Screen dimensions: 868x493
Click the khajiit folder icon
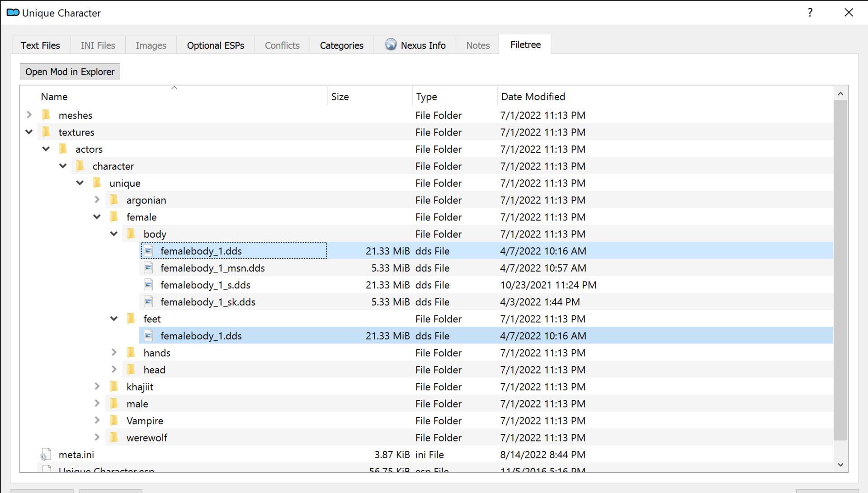114,387
